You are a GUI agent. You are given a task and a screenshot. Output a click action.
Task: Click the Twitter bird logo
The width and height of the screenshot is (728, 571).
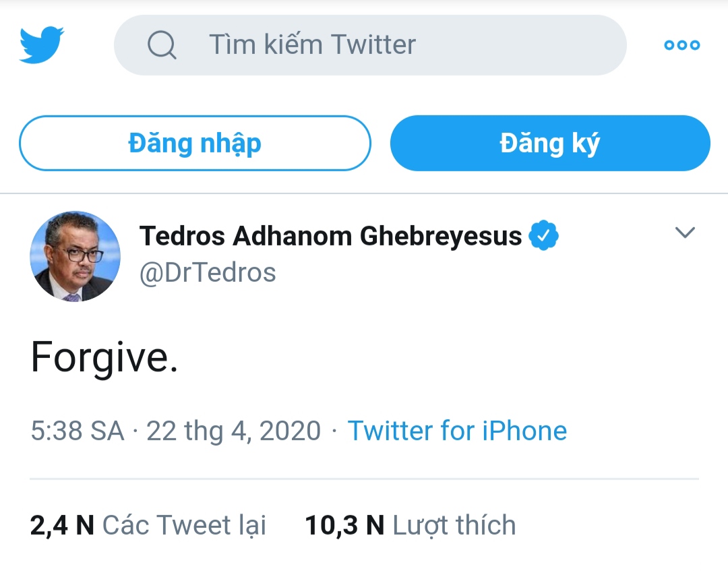(42, 44)
